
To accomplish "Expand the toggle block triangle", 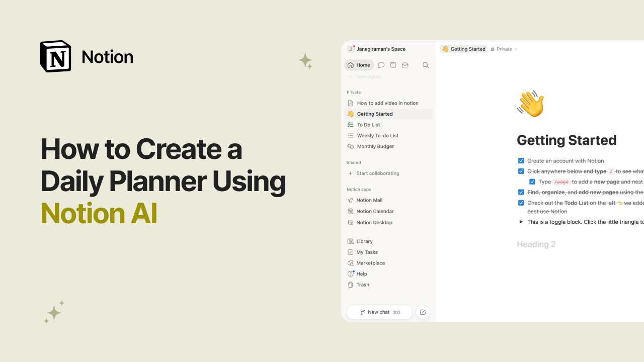I will coord(521,222).
